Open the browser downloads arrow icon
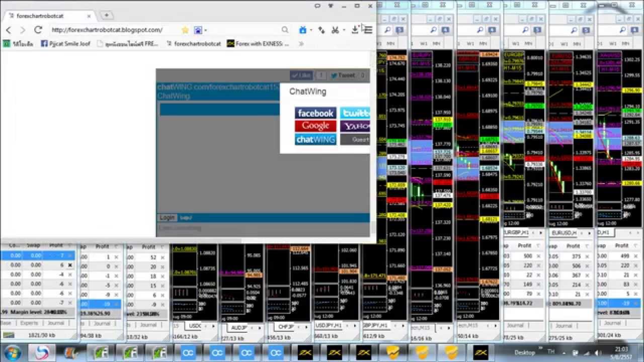 pyautogui.click(x=355, y=30)
